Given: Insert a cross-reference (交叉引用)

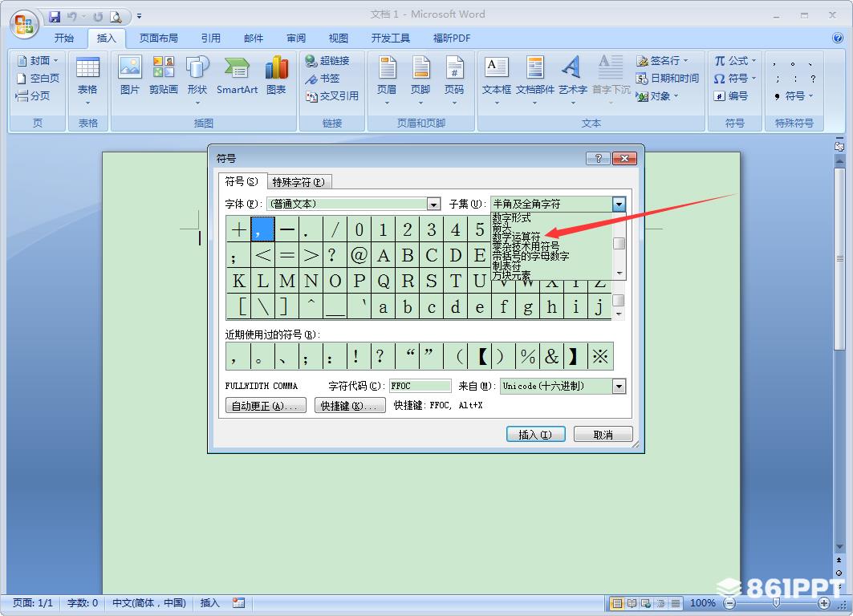Looking at the screenshot, I should (x=332, y=95).
